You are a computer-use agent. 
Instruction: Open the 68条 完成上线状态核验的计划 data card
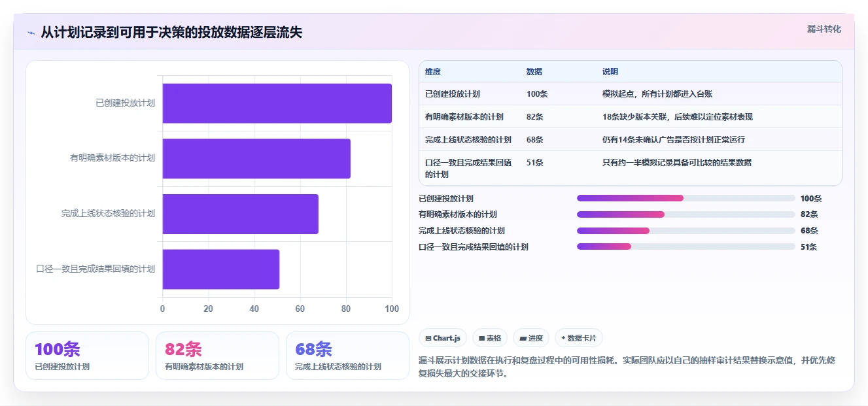(x=347, y=356)
